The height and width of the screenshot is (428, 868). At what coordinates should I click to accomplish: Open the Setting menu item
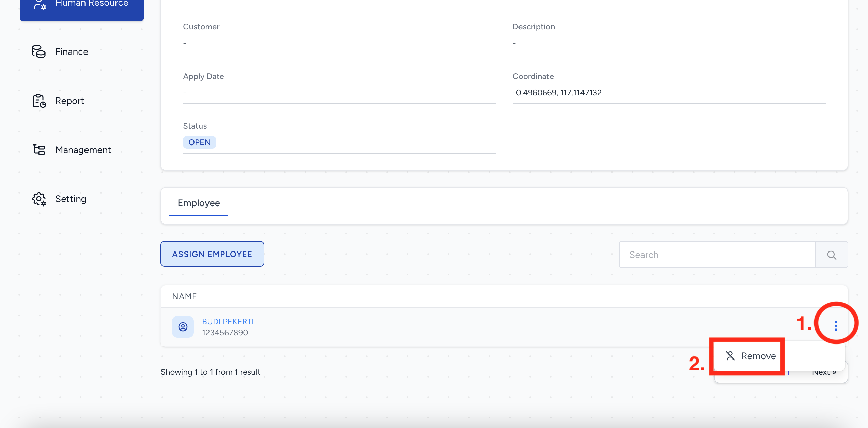coord(71,199)
